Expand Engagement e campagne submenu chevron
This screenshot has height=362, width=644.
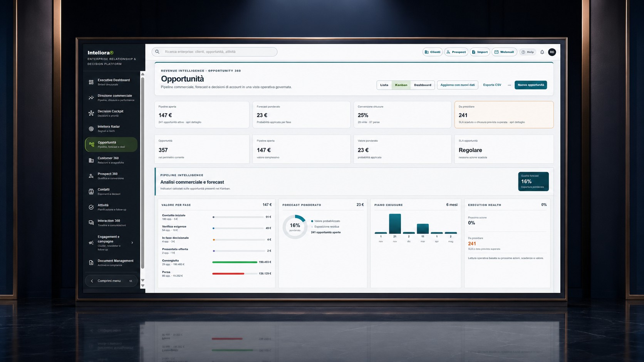pyautogui.click(x=132, y=243)
